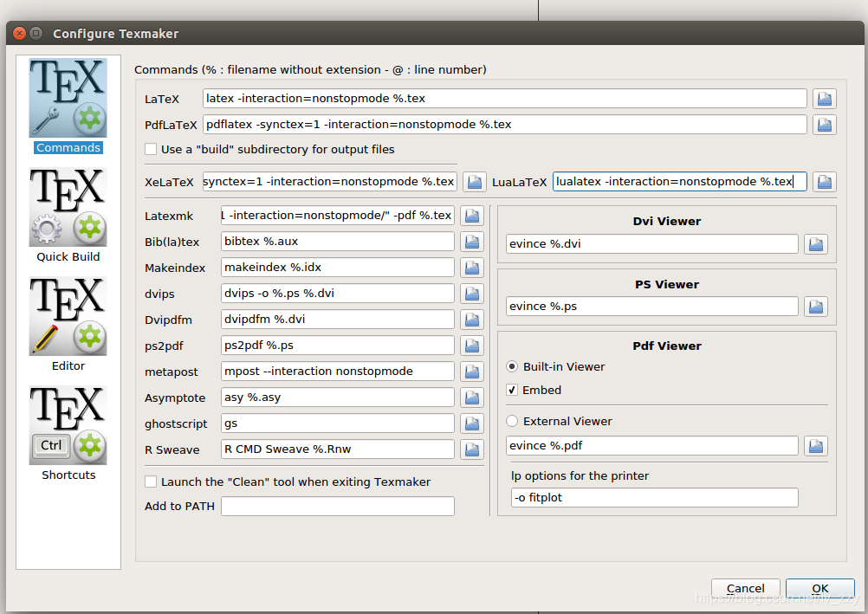The width and height of the screenshot is (868, 614).
Task: Click the asy %.asy input field
Action: point(338,397)
